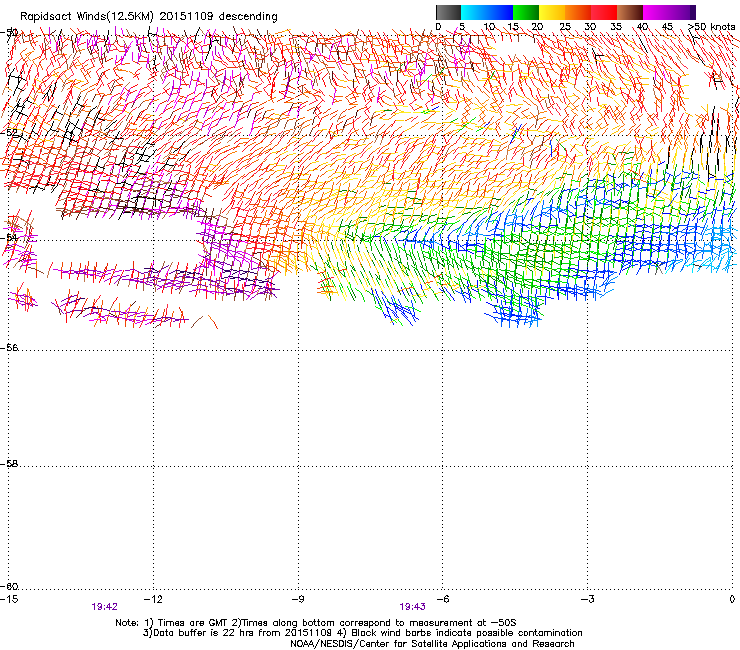Click the magenta-purple 40-50 knots color segment
740x650 pixels.
[666, 12]
